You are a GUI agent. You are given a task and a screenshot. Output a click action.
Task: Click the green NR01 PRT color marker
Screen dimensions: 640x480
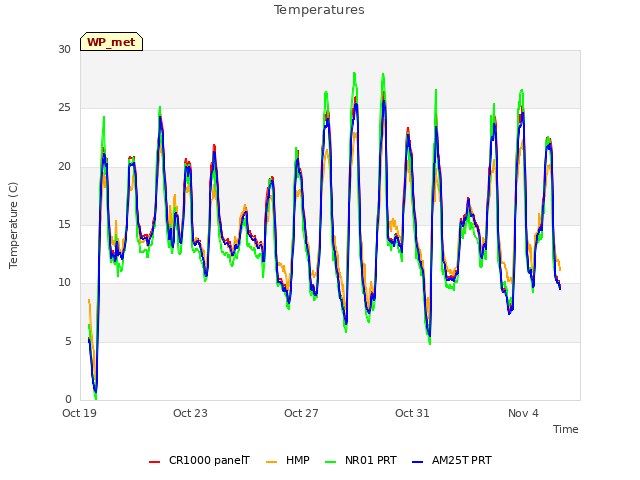[x=331, y=462]
